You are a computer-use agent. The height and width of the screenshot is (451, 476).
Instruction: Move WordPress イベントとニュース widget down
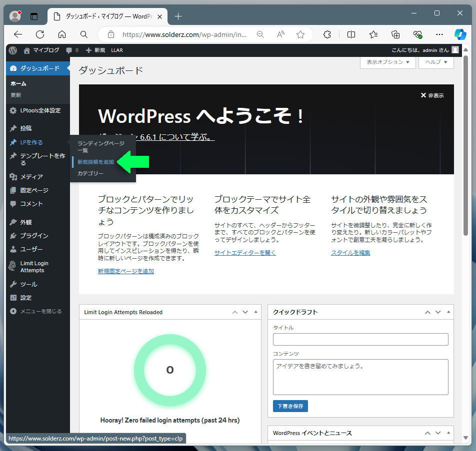pyautogui.click(x=438, y=433)
